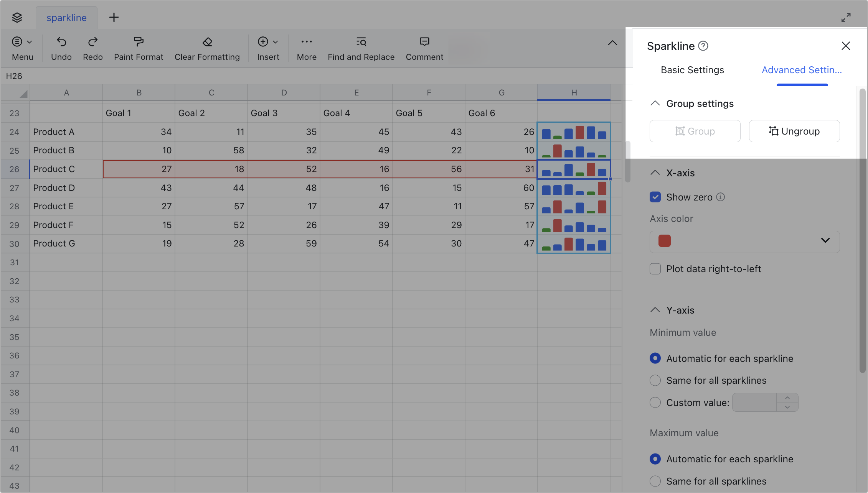Open Find and Replace
868x493 pixels.
tap(361, 48)
